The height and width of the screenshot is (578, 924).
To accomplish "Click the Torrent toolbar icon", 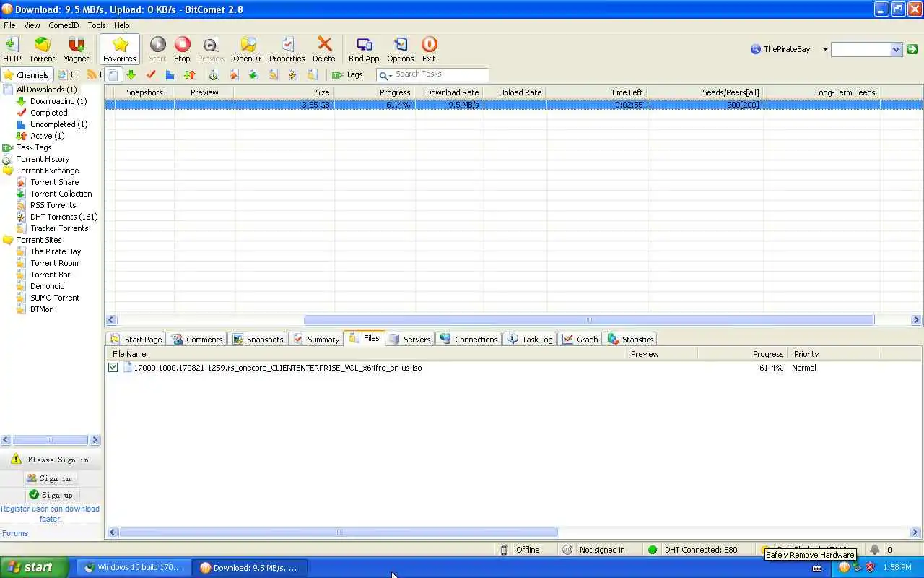I will point(42,50).
